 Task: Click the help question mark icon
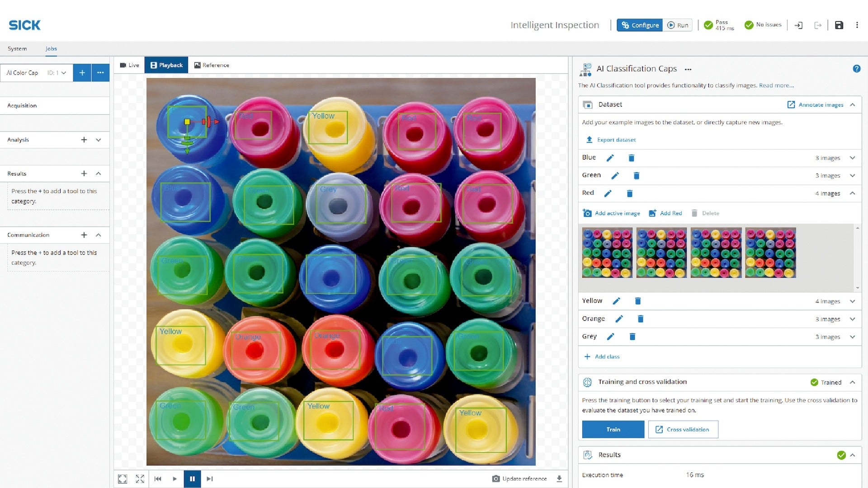click(x=856, y=69)
